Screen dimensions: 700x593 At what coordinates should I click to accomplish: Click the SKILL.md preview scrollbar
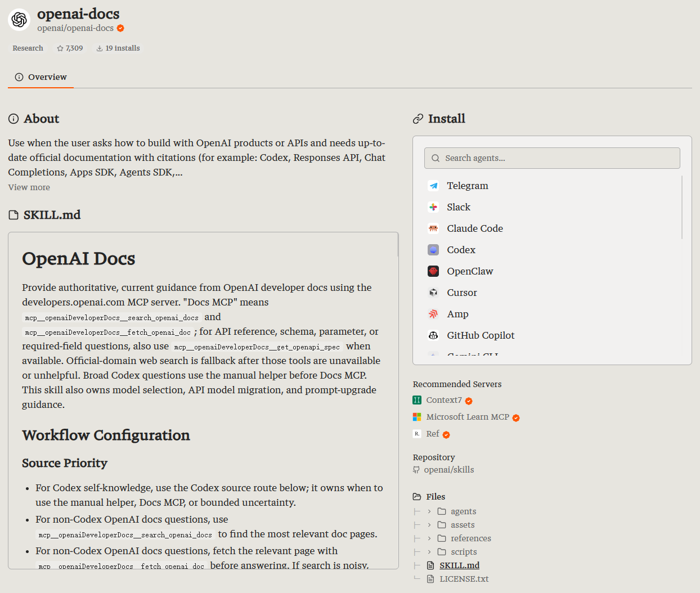point(398,245)
